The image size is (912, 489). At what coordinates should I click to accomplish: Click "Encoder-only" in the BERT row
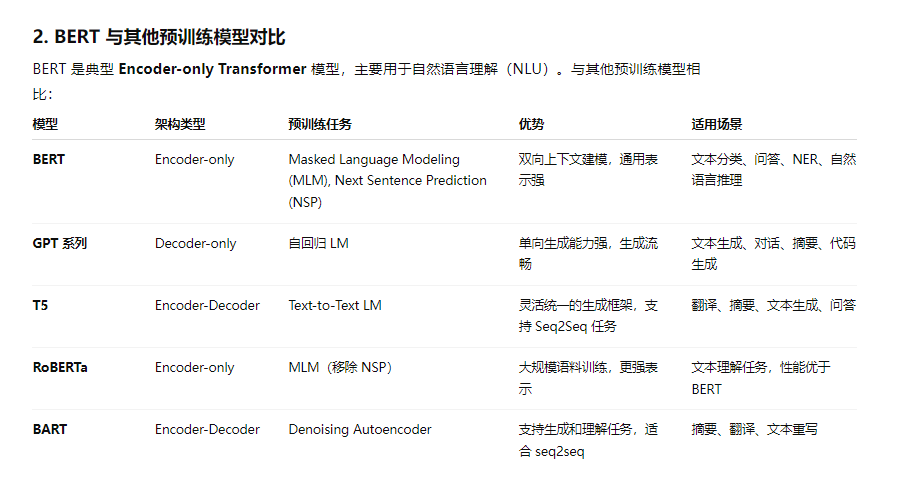(x=194, y=159)
